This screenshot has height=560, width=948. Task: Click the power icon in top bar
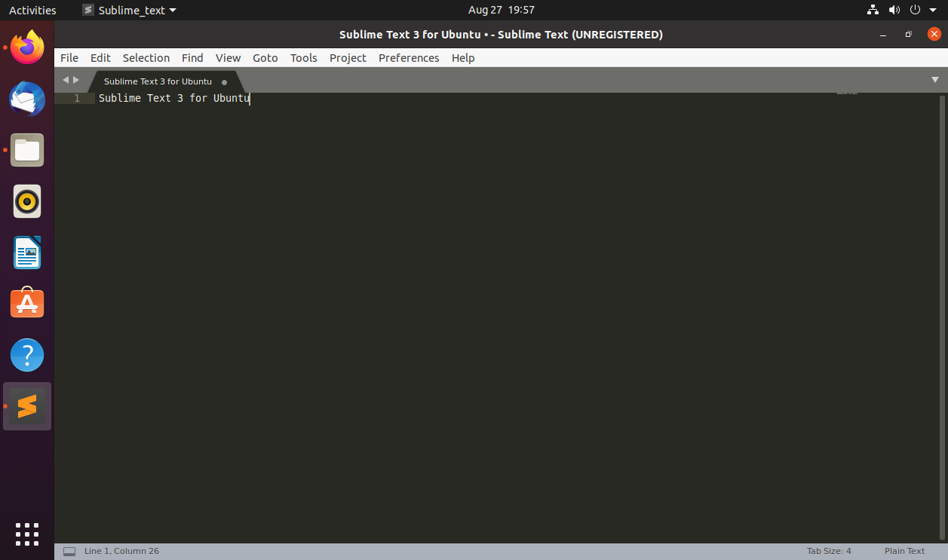tap(916, 11)
